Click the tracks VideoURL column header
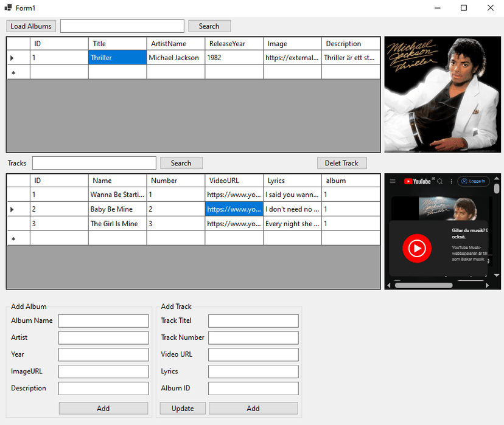The width and height of the screenshot is (504, 425). tap(234, 181)
